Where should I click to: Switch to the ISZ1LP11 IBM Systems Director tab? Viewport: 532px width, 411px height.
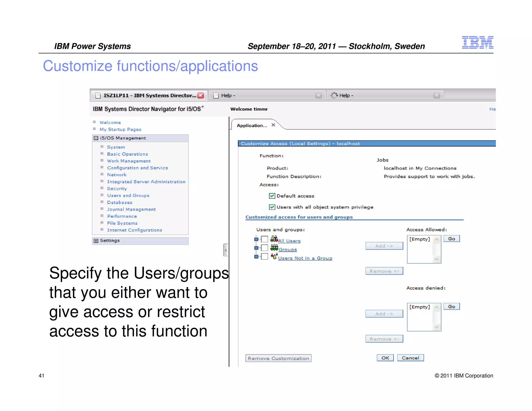click(x=149, y=95)
